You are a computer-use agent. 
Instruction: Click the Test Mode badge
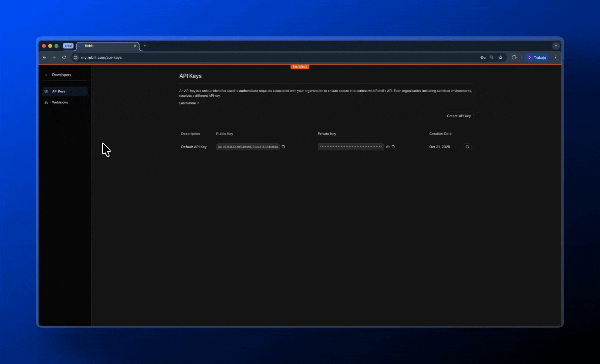point(300,67)
